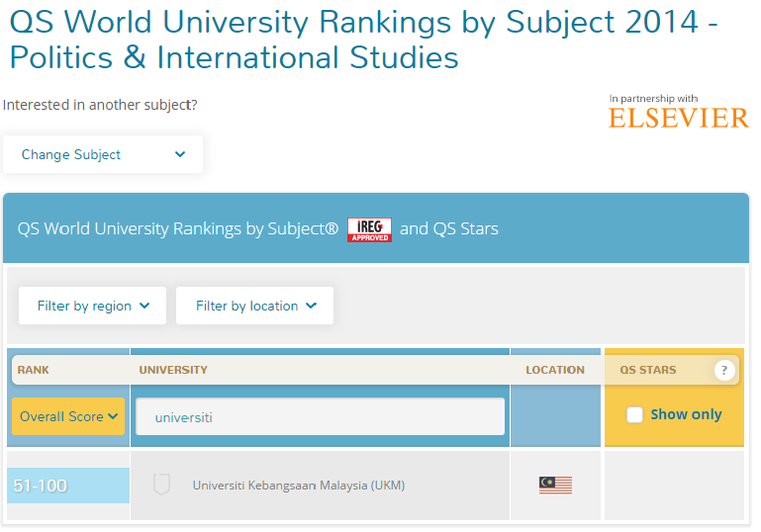This screenshot has width=761, height=532.
Task: Click the Politics & International Studies page heading
Action: [234, 57]
